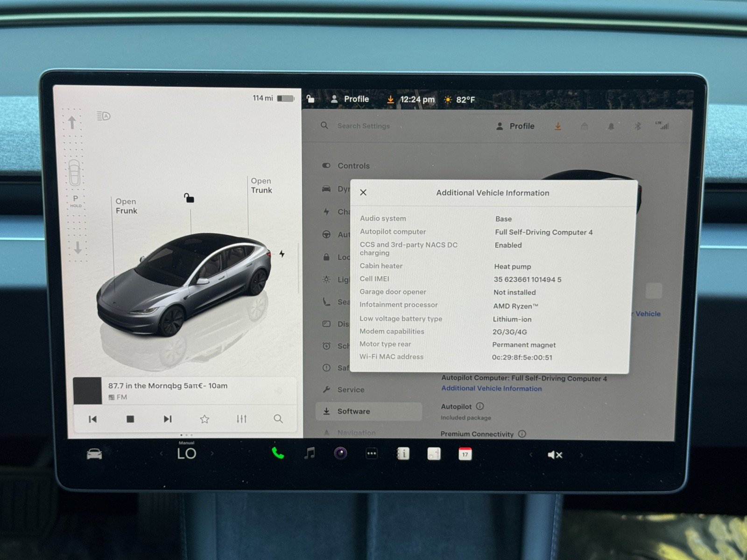This screenshot has height=560, width=747.
Task: Open the Calendar app
Action: tap(465, 454)
